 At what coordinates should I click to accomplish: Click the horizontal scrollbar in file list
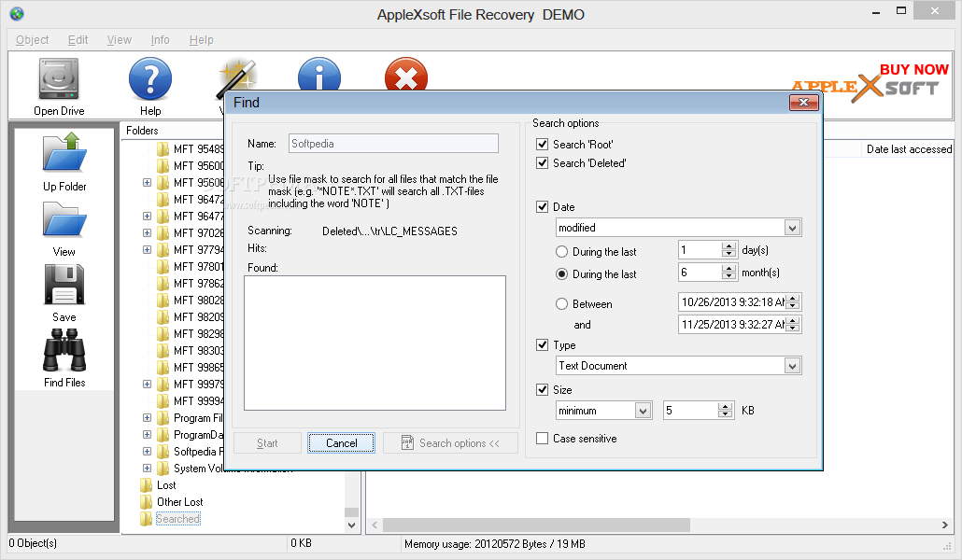coord(536,525)
